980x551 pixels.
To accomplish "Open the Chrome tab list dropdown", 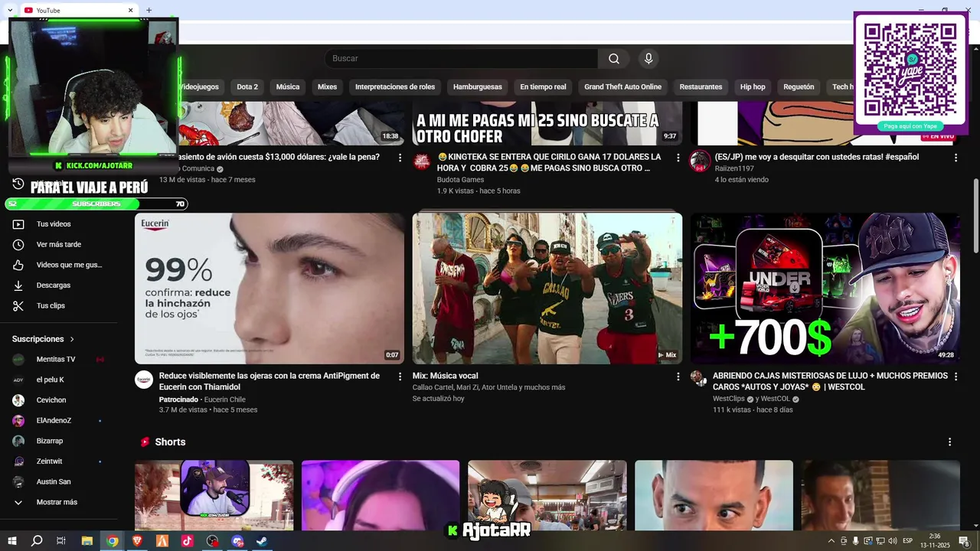I will pyautogui.click(x=9, y=11).
